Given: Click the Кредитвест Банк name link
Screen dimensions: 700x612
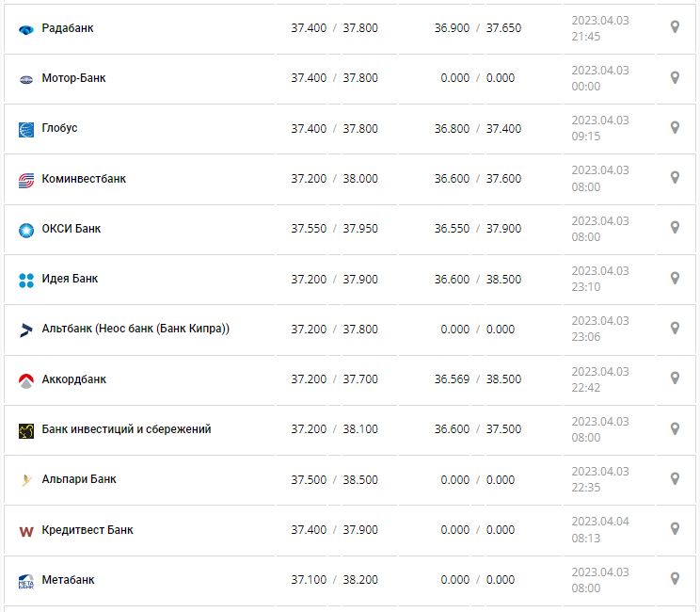Looking at the screenshot, I should pyautogui.click(x=87, y=530).
